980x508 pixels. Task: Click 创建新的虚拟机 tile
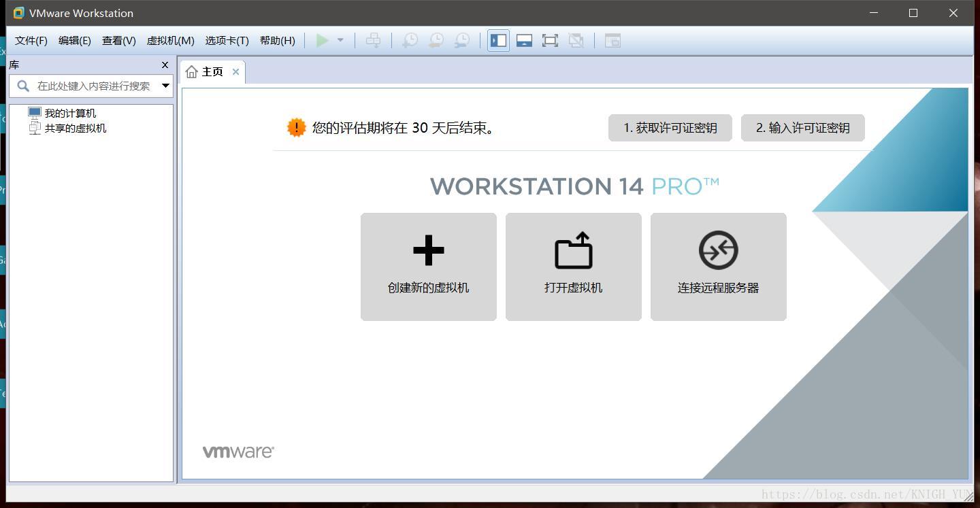pyautogui.click(x=429, y=267)
